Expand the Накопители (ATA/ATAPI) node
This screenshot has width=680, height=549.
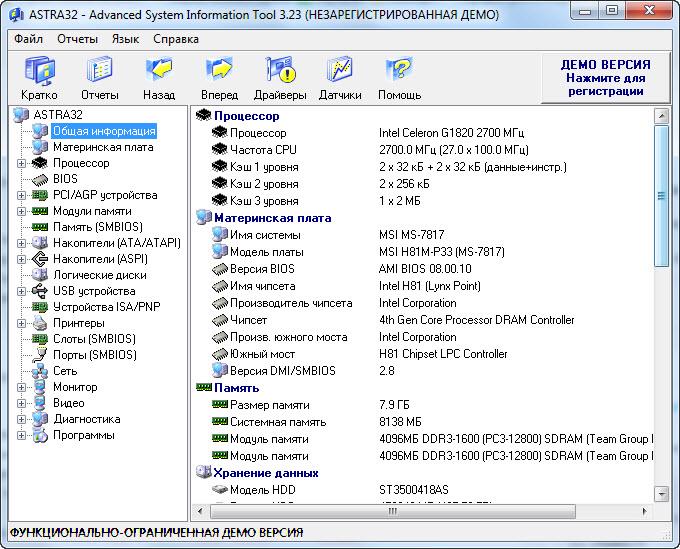tap(21, 243)
